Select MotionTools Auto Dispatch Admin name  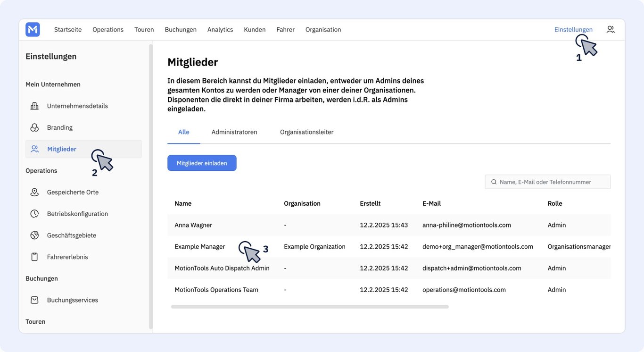[x=222, y=268]
